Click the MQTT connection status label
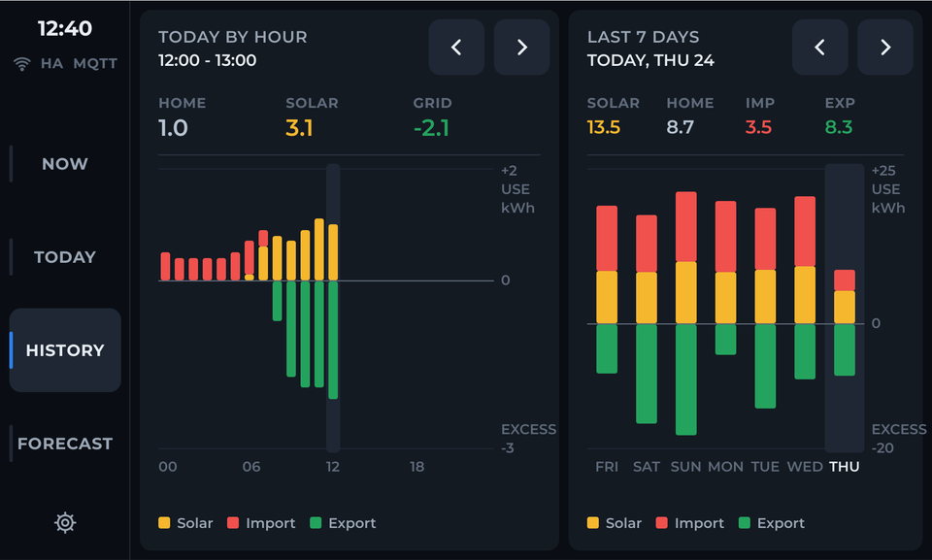 pos(95,64)
